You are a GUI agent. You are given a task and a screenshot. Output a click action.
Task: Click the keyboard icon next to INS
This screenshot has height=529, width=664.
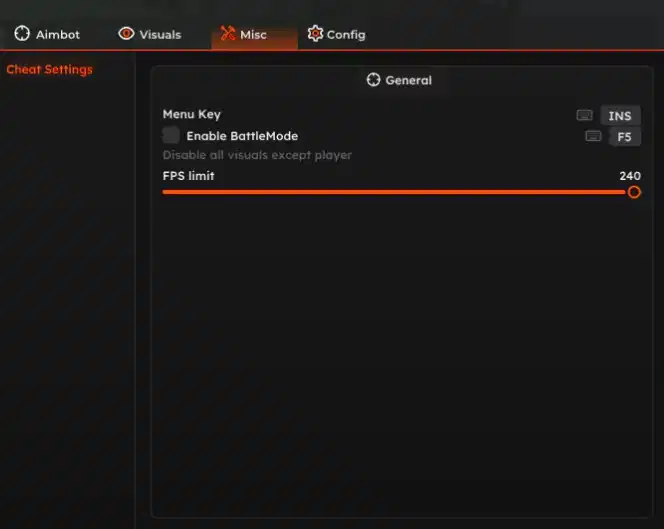[584, 115]
